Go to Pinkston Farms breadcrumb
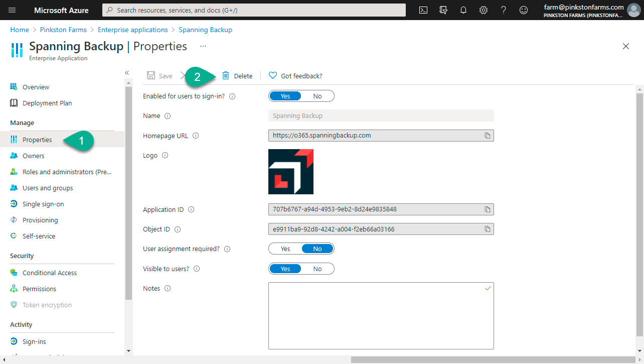This screenshot has height=364, width=644. coord(63,30)
